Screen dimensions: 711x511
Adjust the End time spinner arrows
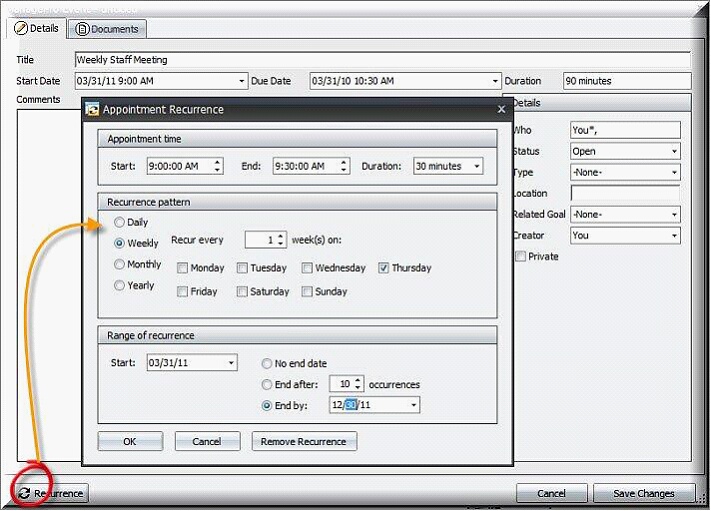pyautogui.click(x=344, y=166)
